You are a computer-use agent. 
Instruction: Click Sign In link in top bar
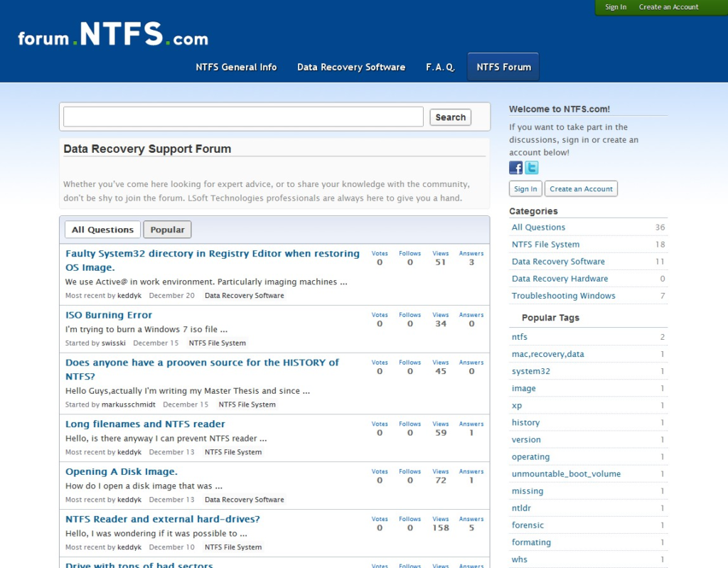pyautogui.click(x=616, y=7)
